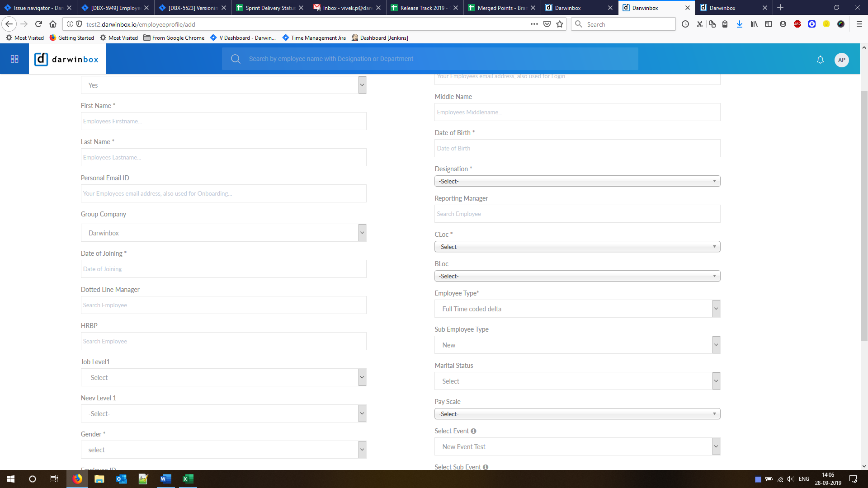Switch to the Sprint Delivery Status tab
This screenshot has height=488, width=868.
[x=270, y=8]
